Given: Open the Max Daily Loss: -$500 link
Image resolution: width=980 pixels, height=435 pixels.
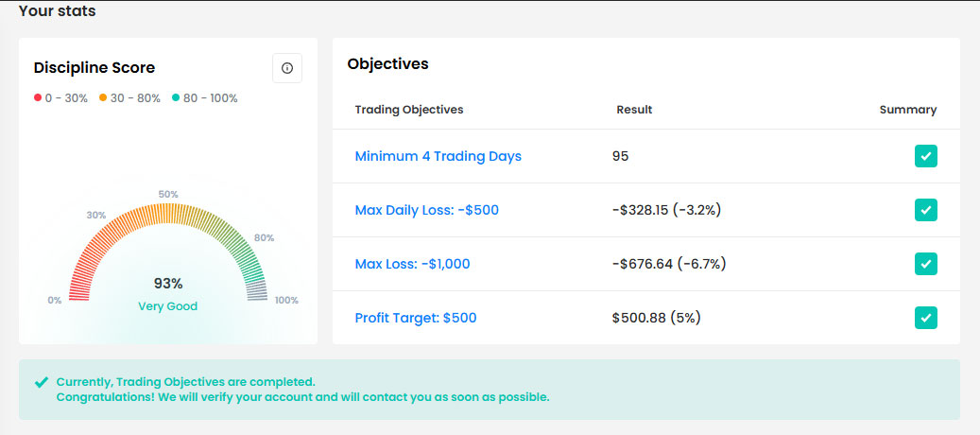Looking at the screenshot, I should [x=426, y=210].
